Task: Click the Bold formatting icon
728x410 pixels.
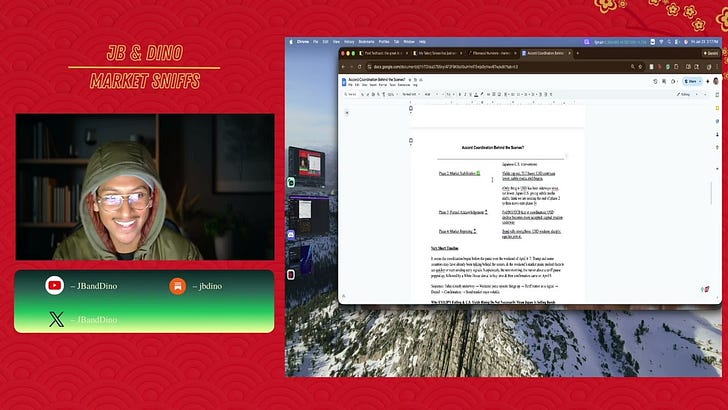Action: click(x=460, y=94)
